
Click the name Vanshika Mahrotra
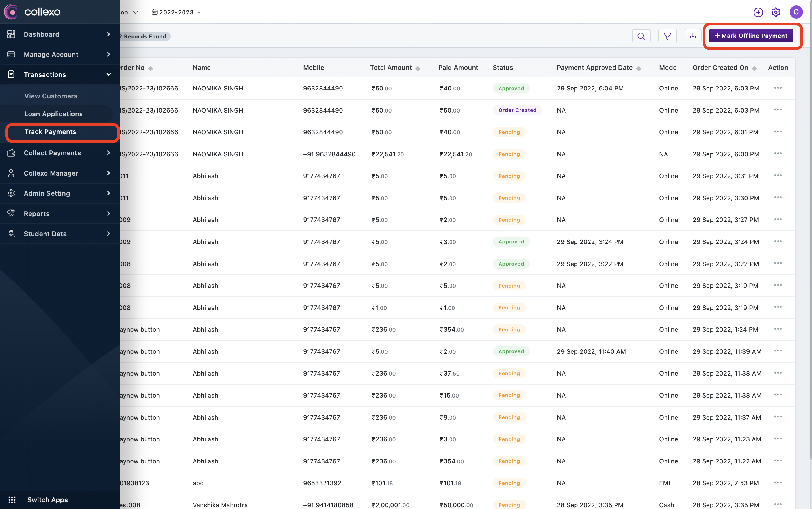[x=220, y=505]
